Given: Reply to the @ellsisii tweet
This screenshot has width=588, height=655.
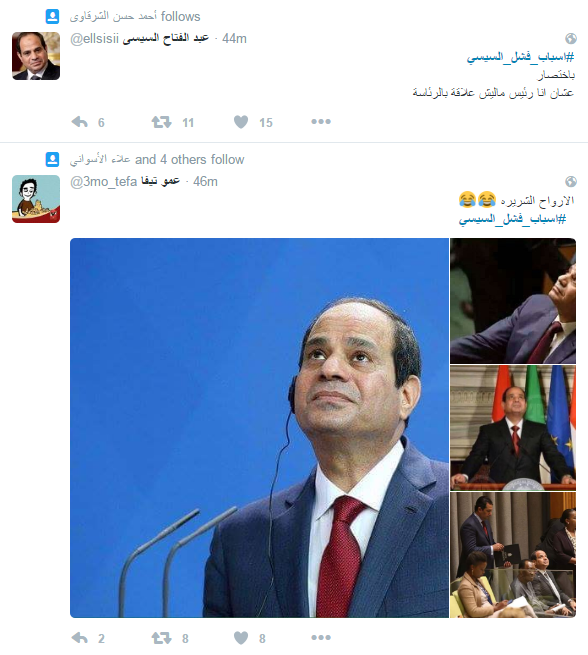Looking at the screenshot, I should (80, 122).
